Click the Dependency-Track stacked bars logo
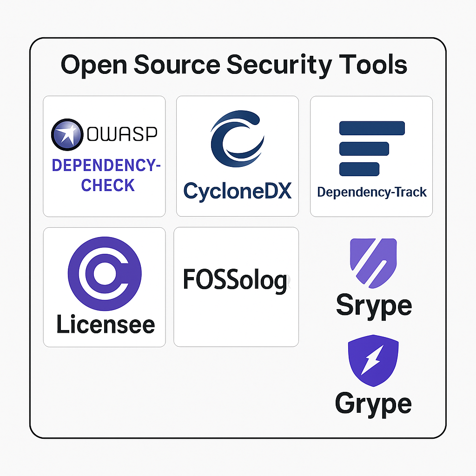Image resolution: width=476 pixels, height=476 pixels. (x=371, y=148)
